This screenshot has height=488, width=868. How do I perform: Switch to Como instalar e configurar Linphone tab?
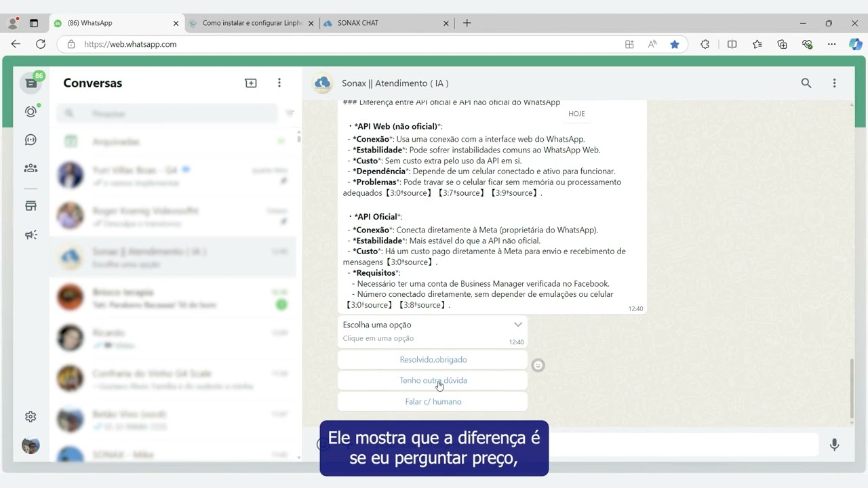click(x=251, y=23)
